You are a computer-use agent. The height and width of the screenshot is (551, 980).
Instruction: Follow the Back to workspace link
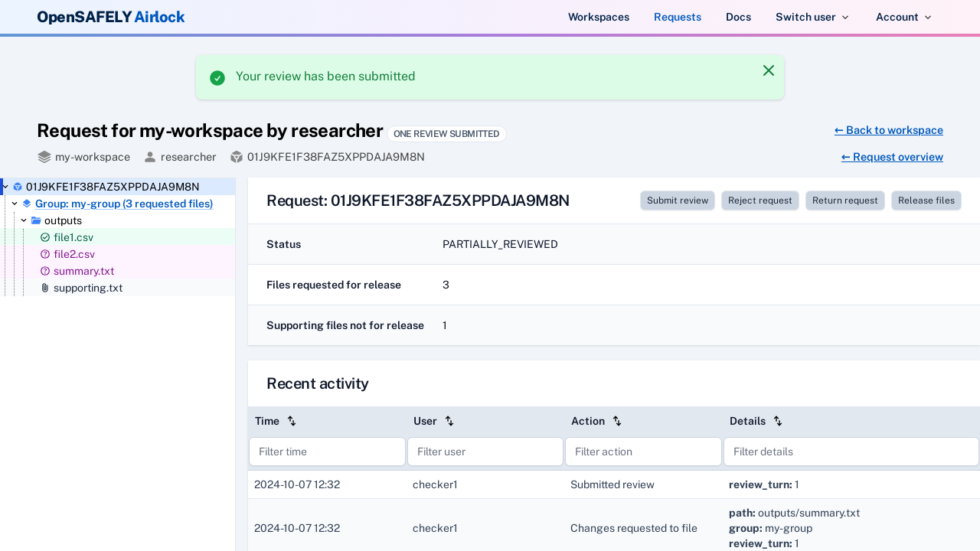(888, 130)
